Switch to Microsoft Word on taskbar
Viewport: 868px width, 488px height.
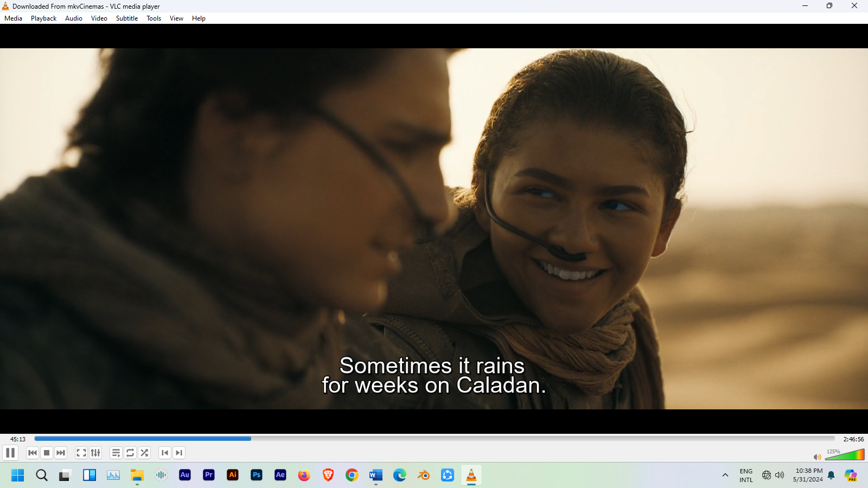376,476
